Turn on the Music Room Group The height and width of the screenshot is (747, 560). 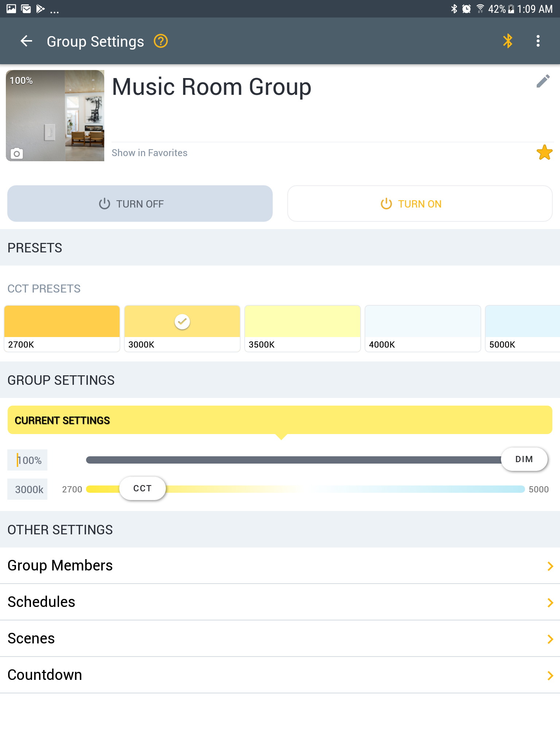pos(420,204)
